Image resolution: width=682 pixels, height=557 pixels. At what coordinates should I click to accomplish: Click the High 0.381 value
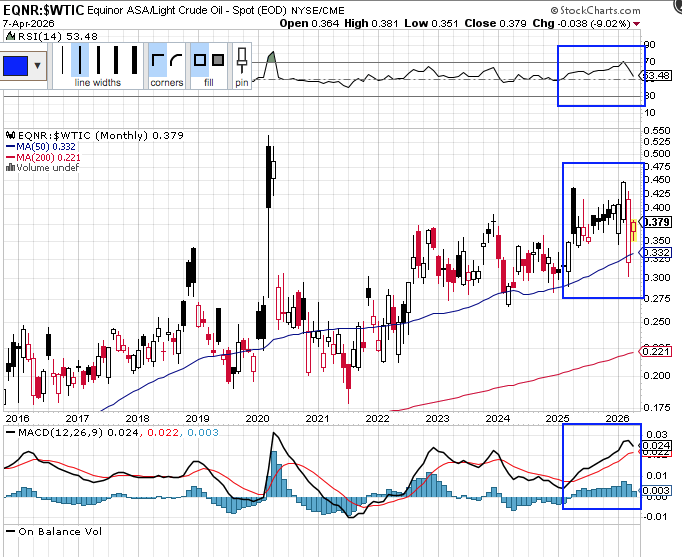(371, 23)
